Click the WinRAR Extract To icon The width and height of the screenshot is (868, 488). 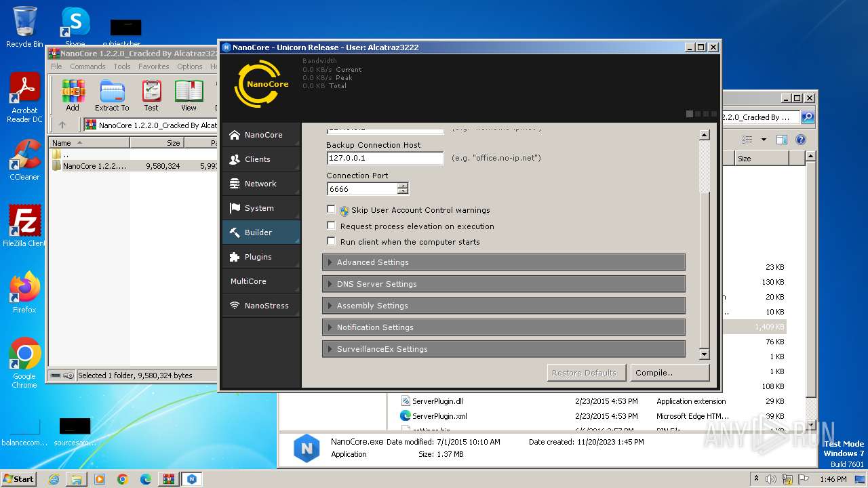[112, 95]
